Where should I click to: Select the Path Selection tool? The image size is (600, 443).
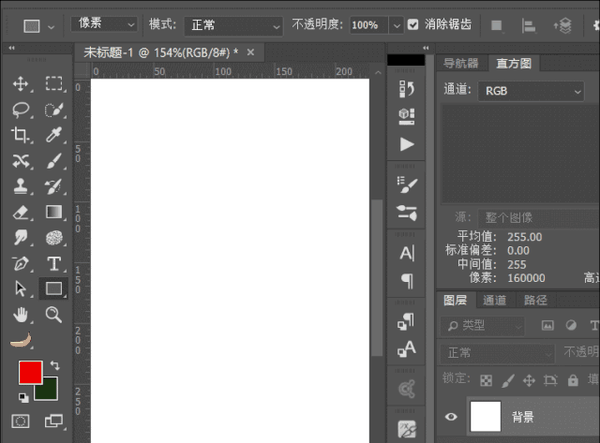[20, 288]
